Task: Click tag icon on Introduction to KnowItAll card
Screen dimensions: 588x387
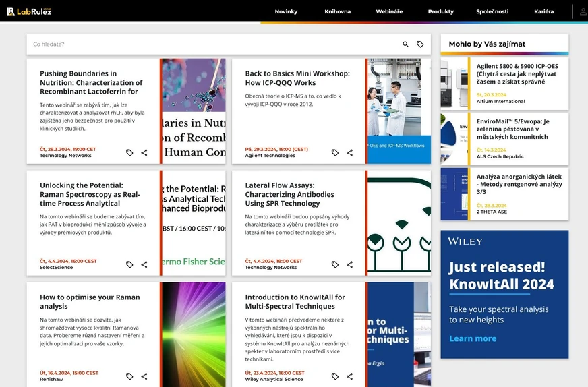Action: [x=335, y=376]
